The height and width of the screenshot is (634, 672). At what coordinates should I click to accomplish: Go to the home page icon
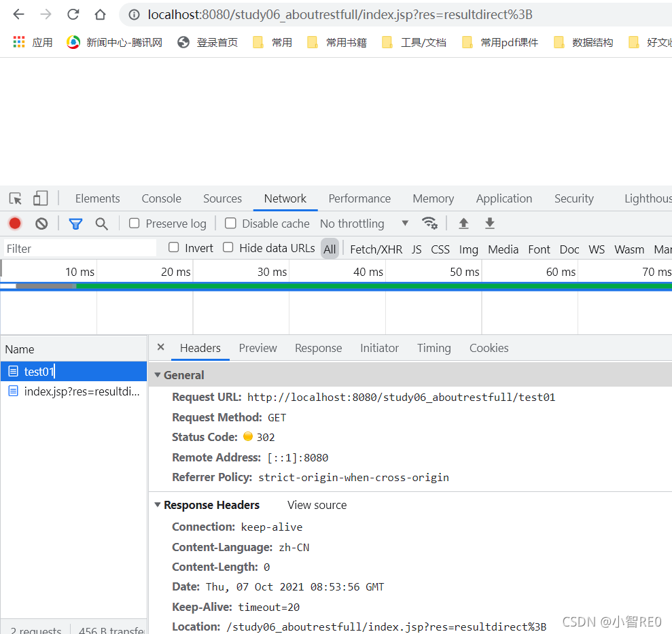click(101, 14)
